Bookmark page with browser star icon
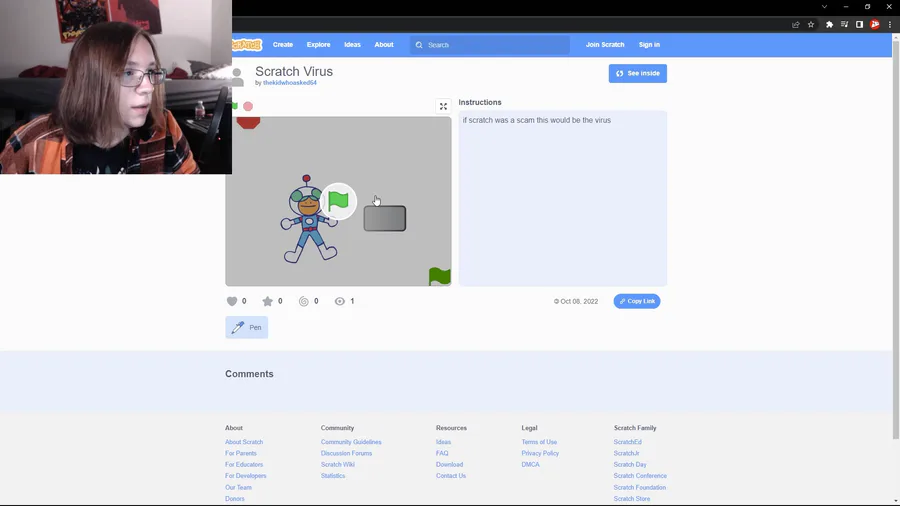900x506 pixels. click(810, 25)
